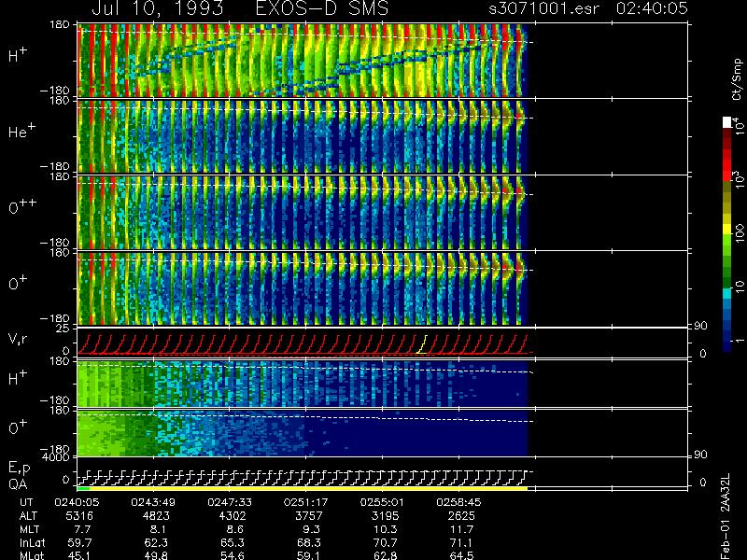Image resolution: width=747 pixels, height=560 pixels.
Task: Select the "UT" row header
Action: (x=26, y=502)
